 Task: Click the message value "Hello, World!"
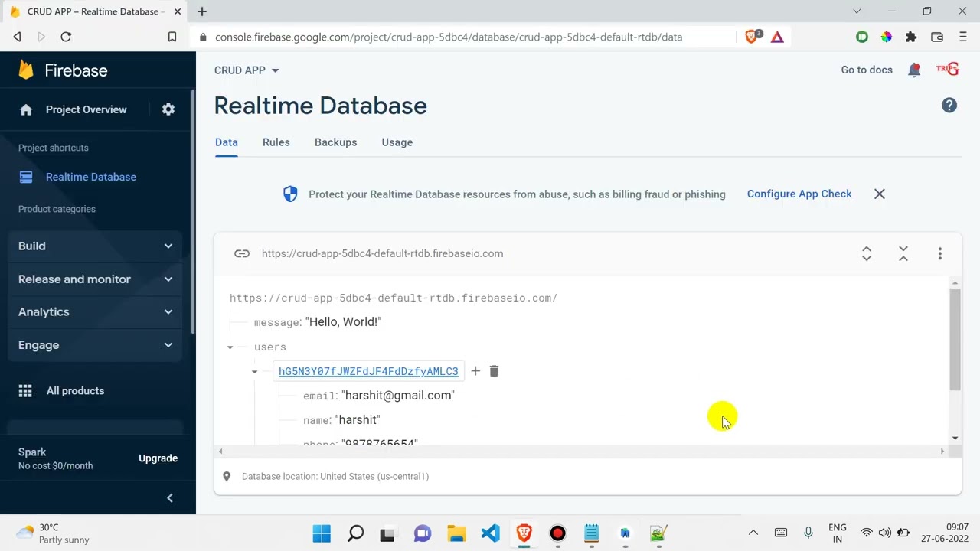click(343, 322)
